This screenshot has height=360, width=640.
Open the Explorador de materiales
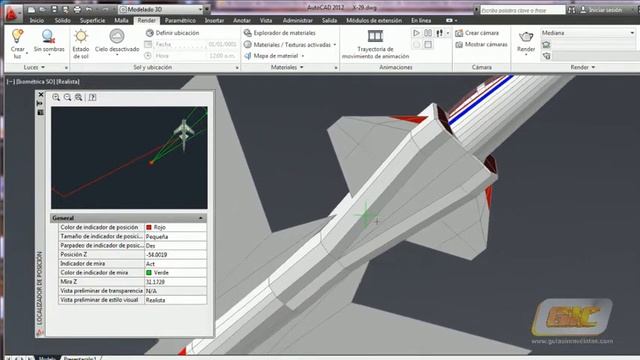[x=280, y=33]
